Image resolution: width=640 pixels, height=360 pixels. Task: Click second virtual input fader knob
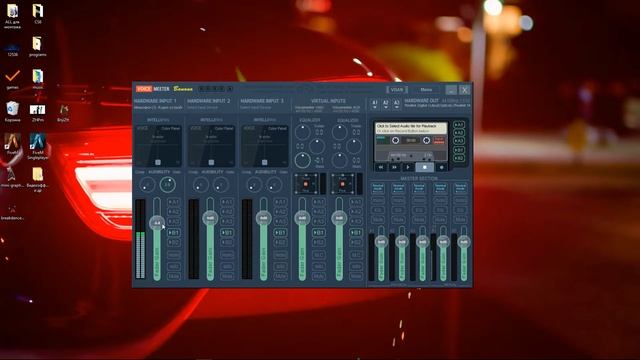[339, 218]
